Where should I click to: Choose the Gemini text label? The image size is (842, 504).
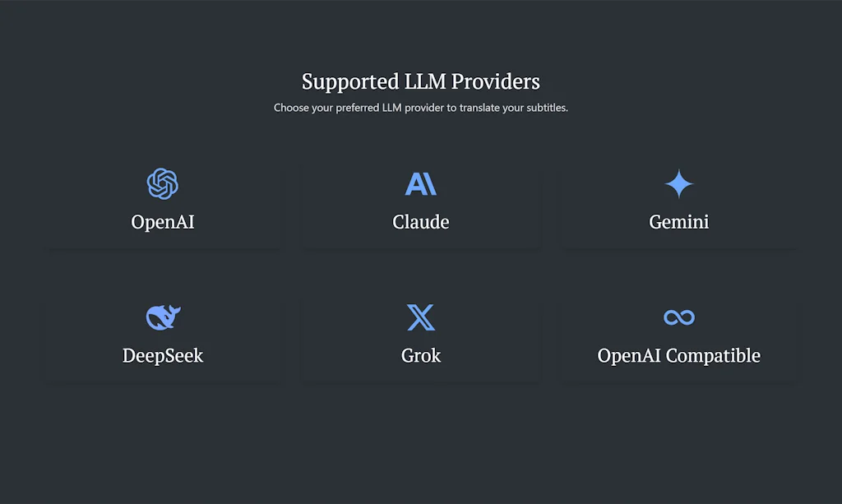(x=679, y=222)
